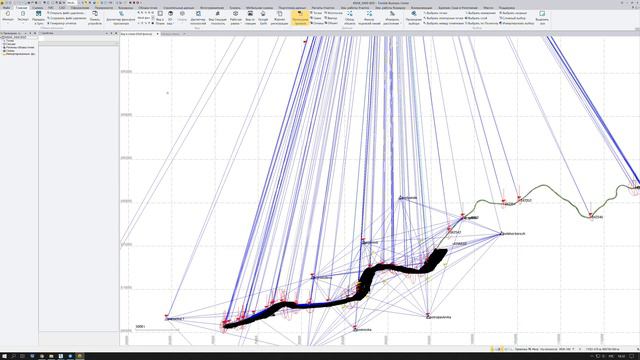Select Измерить расстояние tool
This screenshot has height=360, width=640.
click(x=392, y=18)
